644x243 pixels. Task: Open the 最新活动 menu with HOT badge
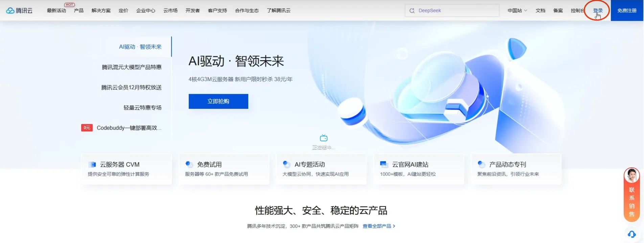click(x=56, y=10)
